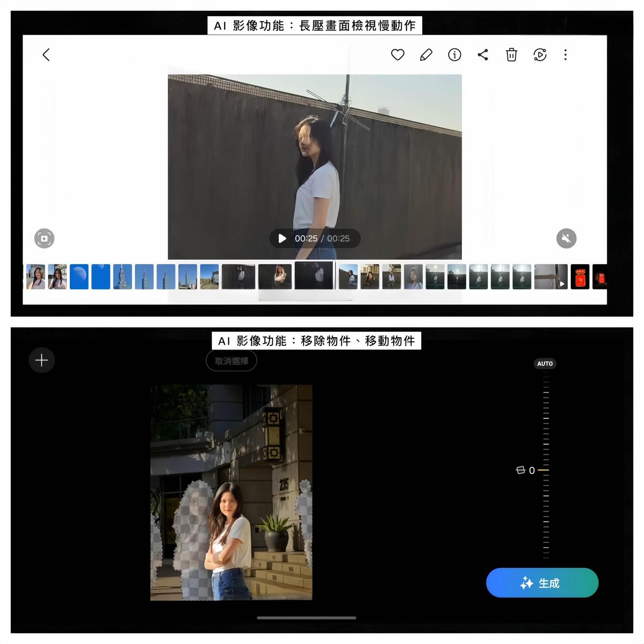The width and height of the screenshot is (644, 644).
Task: Tap the back arrow in gallery viewer
Action: click(46, 55)
